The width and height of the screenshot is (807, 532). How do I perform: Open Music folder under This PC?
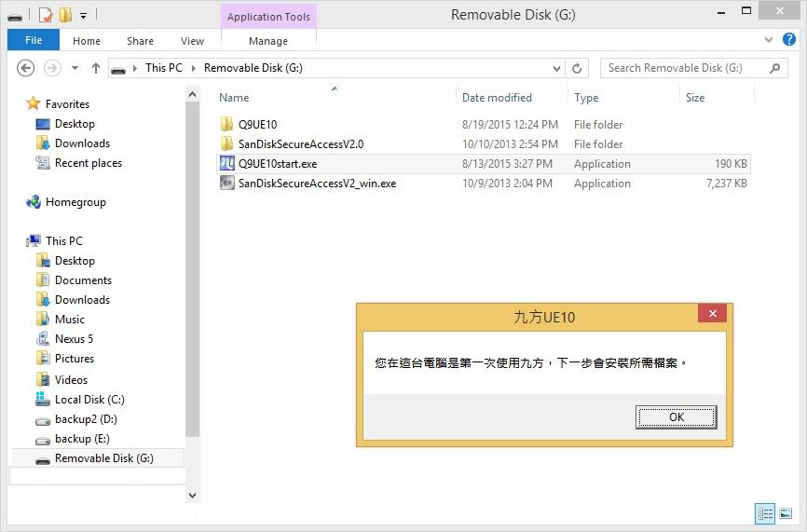pyautogui.click(x=70, y=319)
